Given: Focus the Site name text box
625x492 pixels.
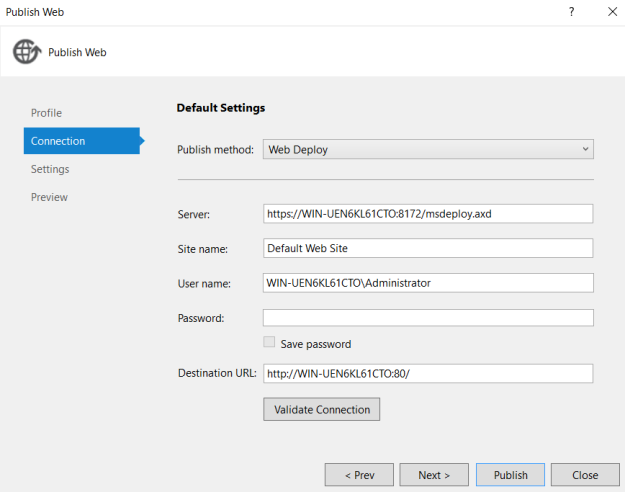Looking at the screenshot, I should pyautogui.click(x=428, y=248).
